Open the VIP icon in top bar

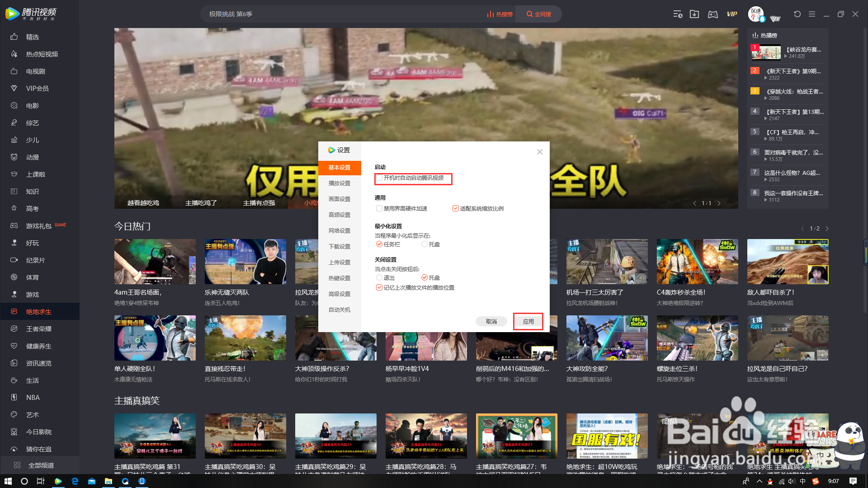(732, 14)
